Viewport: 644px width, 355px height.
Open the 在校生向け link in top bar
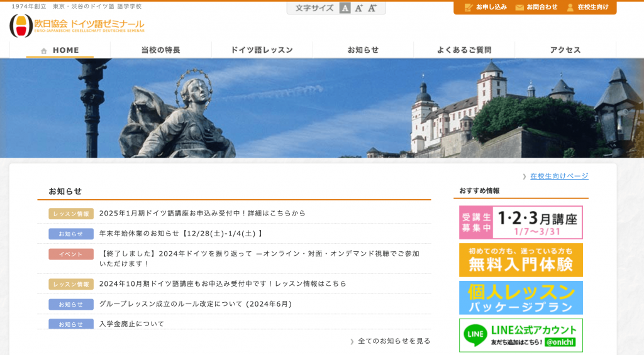(x=592, y=7)
